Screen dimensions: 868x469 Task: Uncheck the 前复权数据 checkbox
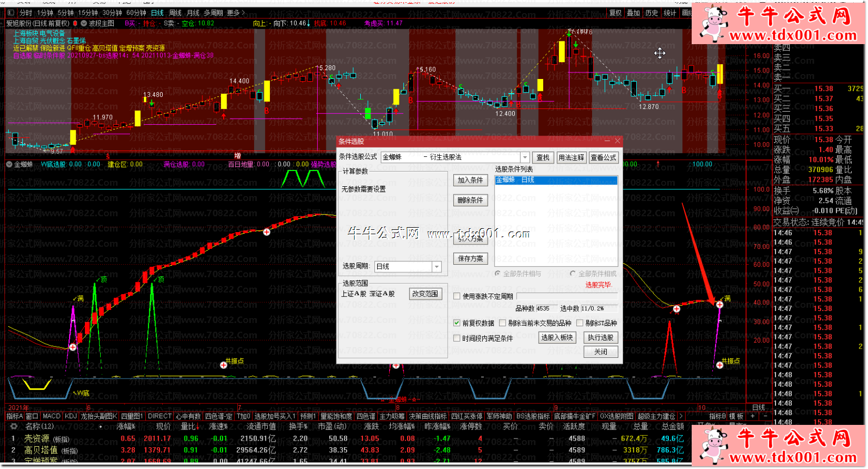(457, 323)
